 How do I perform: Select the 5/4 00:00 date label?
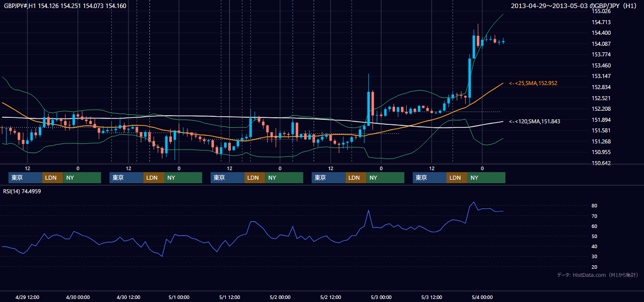click(x=482, y=297)
